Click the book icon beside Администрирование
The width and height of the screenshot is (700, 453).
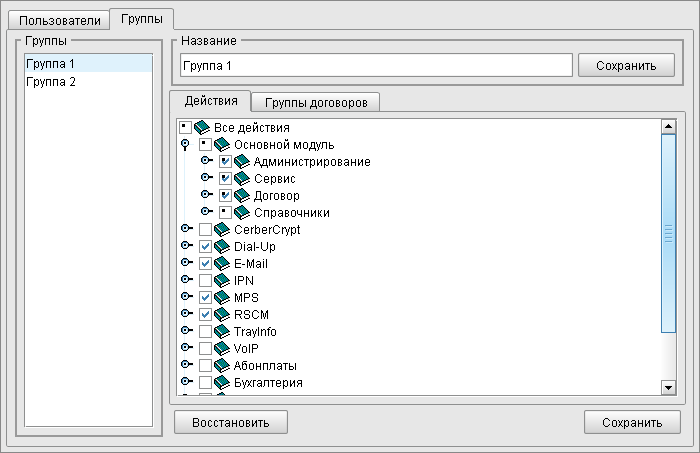pos(242,161)
